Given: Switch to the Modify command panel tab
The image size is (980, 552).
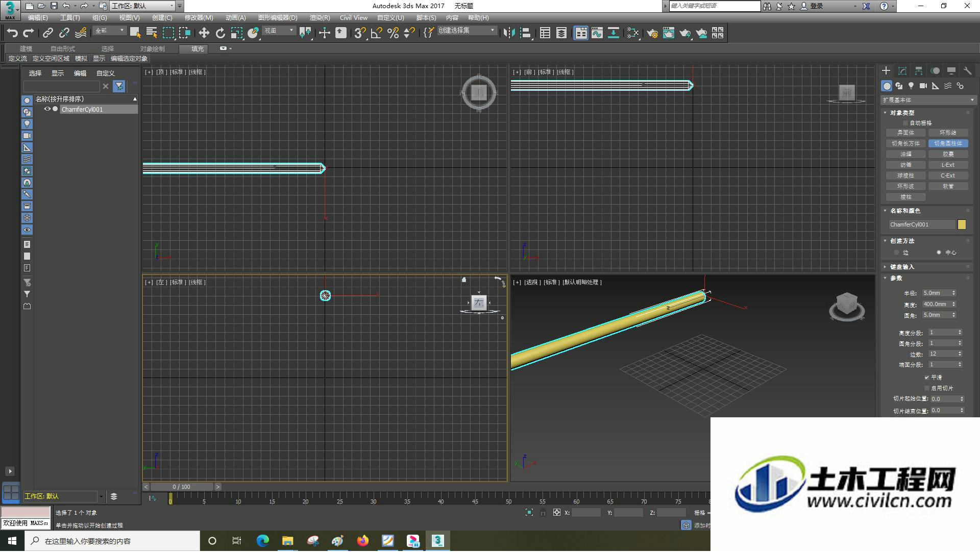Looking at the screenshot, I should pyautogui.click(x=902, y=71).
